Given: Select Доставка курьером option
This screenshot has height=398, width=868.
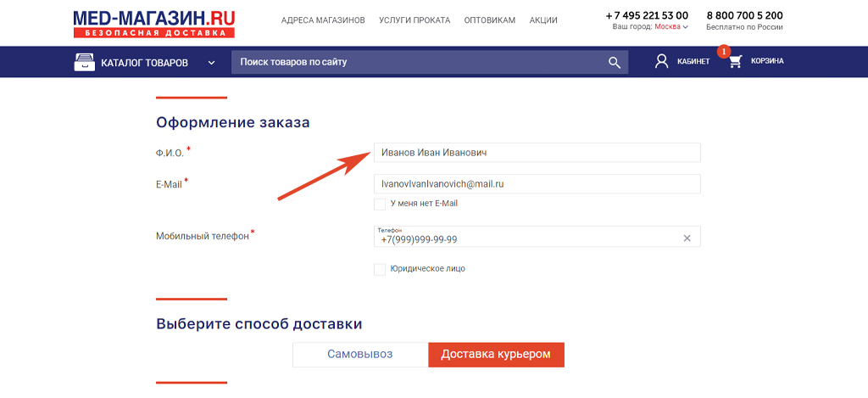Looking at the screenshot, I should [x=497, y=354].
